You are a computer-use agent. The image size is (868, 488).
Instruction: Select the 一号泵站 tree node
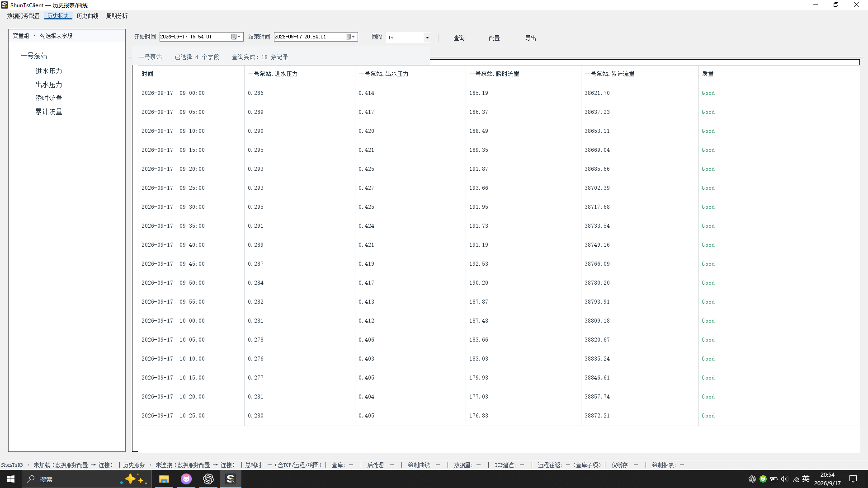34,56
